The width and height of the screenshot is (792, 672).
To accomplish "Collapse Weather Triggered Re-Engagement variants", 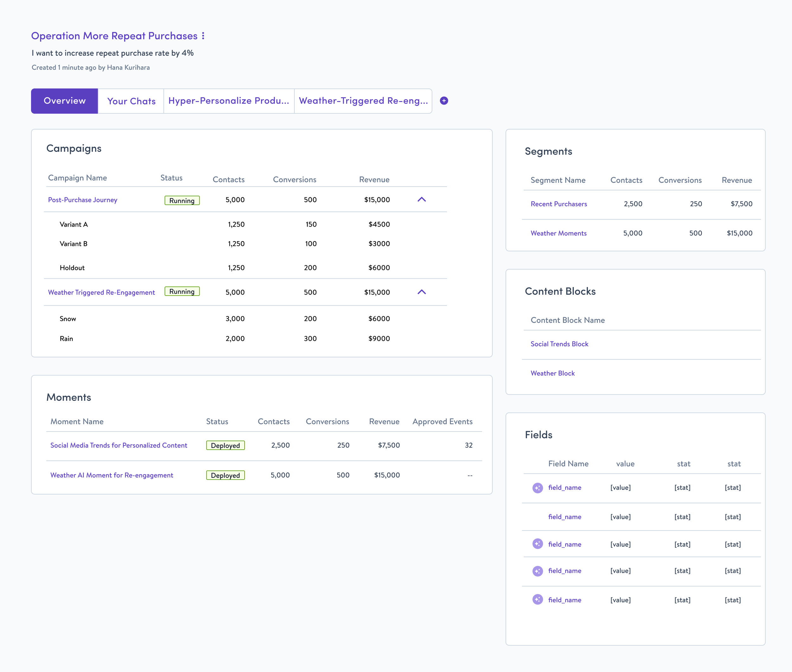I will coord(421,292).
